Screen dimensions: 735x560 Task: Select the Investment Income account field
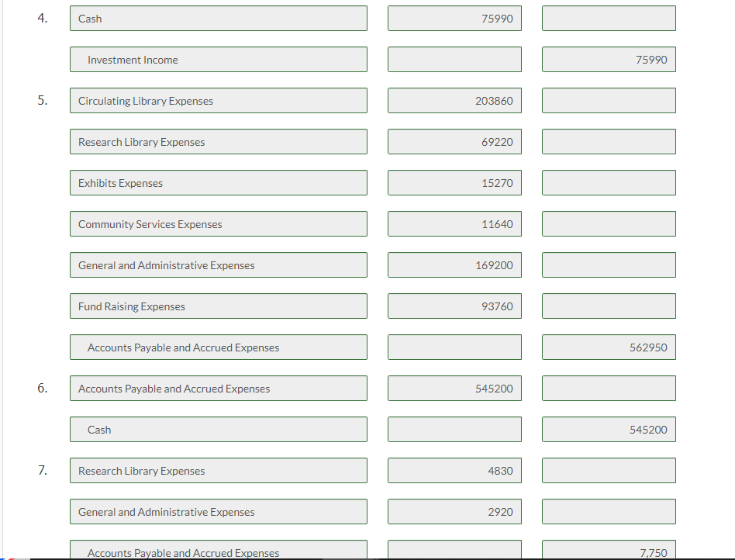219,59
